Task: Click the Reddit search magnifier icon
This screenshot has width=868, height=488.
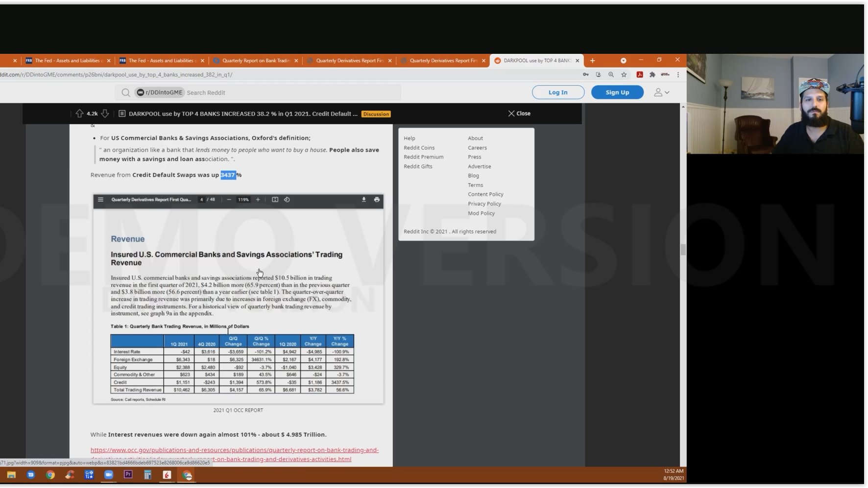Action: pyautogui.click(x=125, y=93)
